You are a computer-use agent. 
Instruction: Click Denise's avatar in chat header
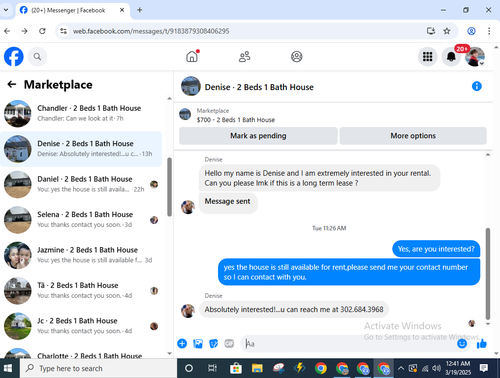[x=191, y=86]
